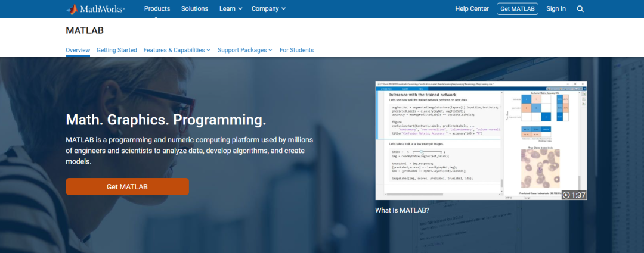Click the MATLAB product title
Image resolution: width=644 pixels, height=253 pixels.
coord(85,30)
